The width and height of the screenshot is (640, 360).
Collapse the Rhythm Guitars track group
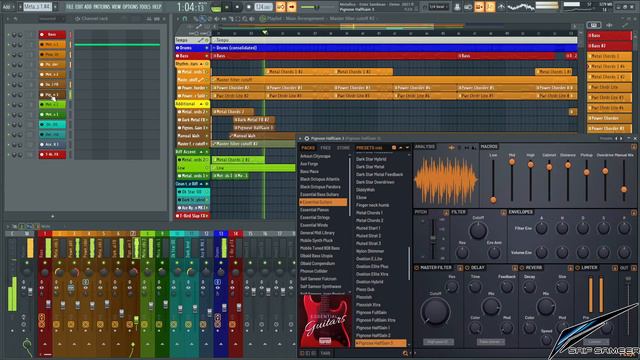pos(201,64)
